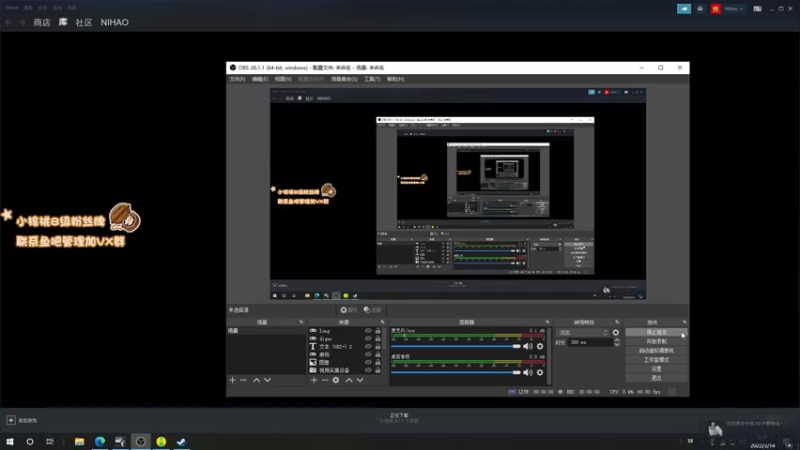
Task: Toggle the lock on the 图像 source
Action: 378,362
